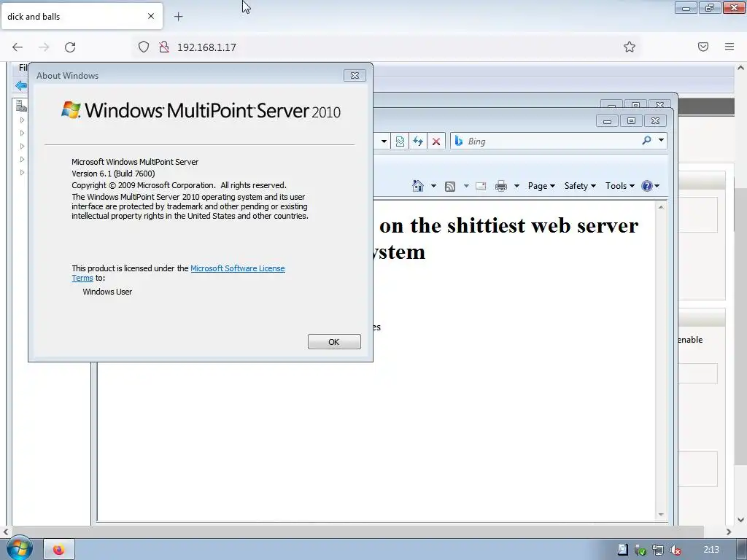Close the 'dick and balls' tab
This screenshot has height=560, width=747.
[x=150, y=16]
